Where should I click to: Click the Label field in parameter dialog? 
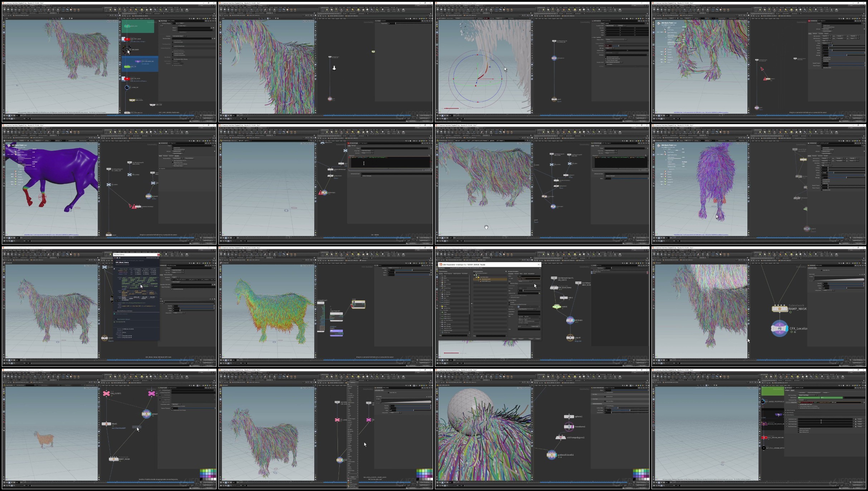pyautogui.click(x=529, y=279)
